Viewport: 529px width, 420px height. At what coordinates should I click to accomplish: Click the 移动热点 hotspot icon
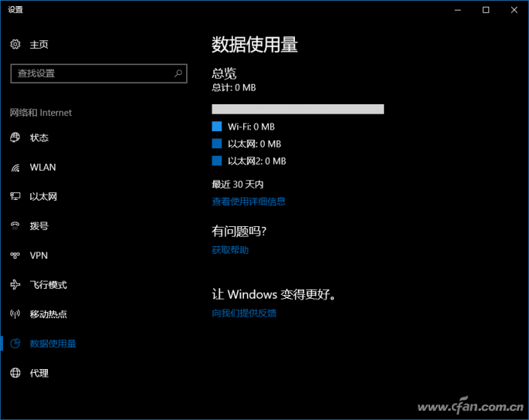point(15,314)
